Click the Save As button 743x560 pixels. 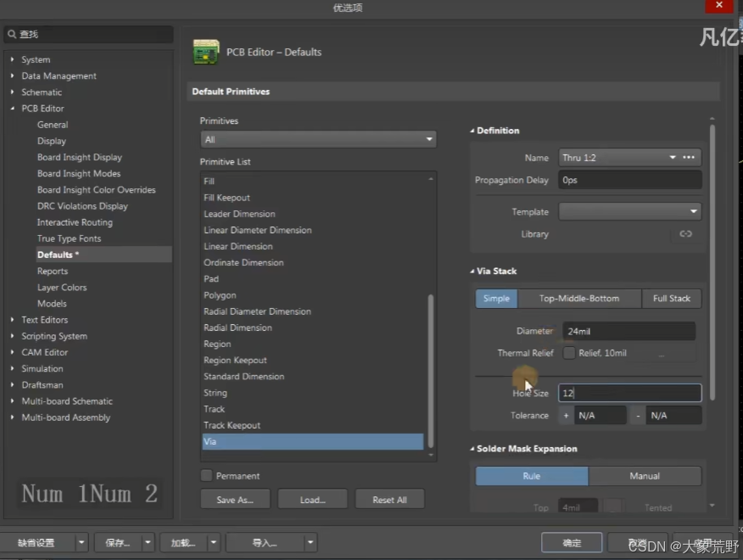click(x=235, y=499)
